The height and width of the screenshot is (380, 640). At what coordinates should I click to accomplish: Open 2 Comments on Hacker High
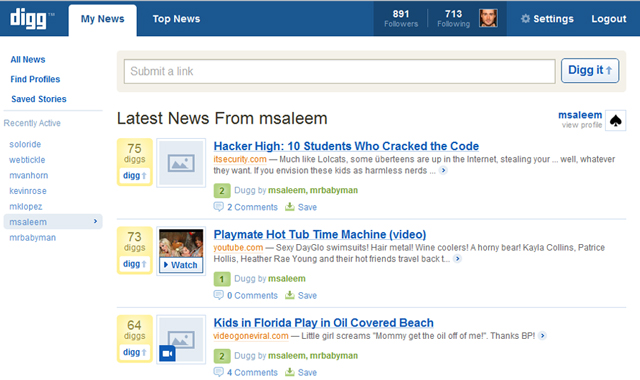pyautogui.click(x=252, y=207)
